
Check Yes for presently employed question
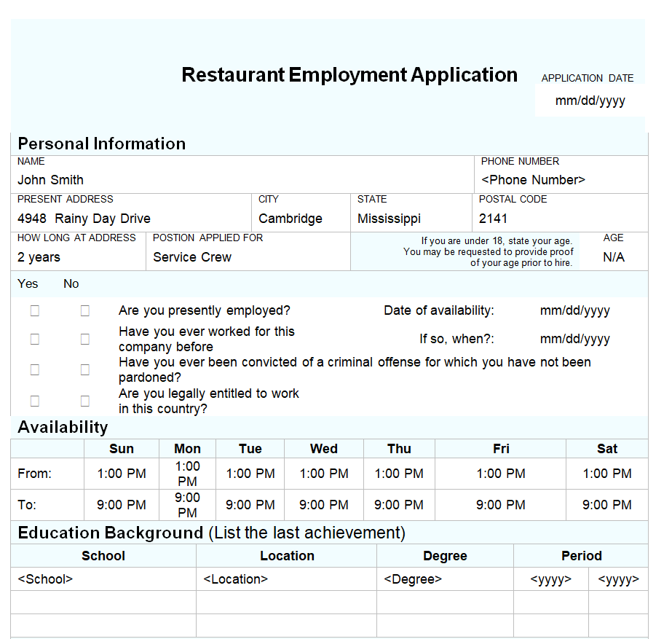[x=34, y=311]
